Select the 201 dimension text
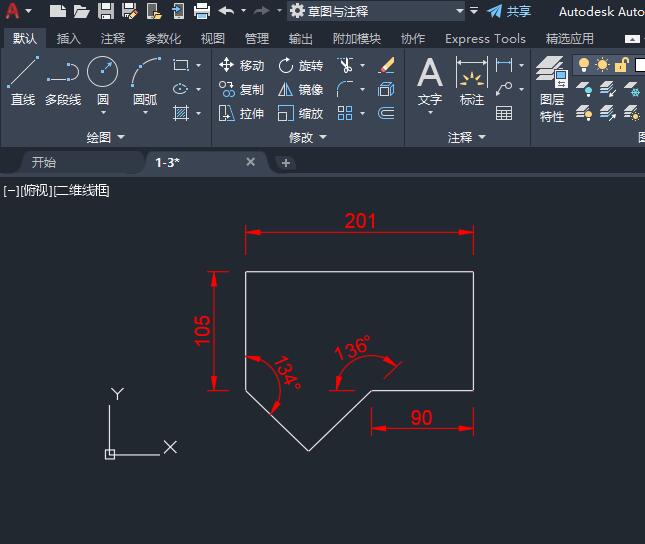Screen dimensions: 645x544 [x=360, y=221]
